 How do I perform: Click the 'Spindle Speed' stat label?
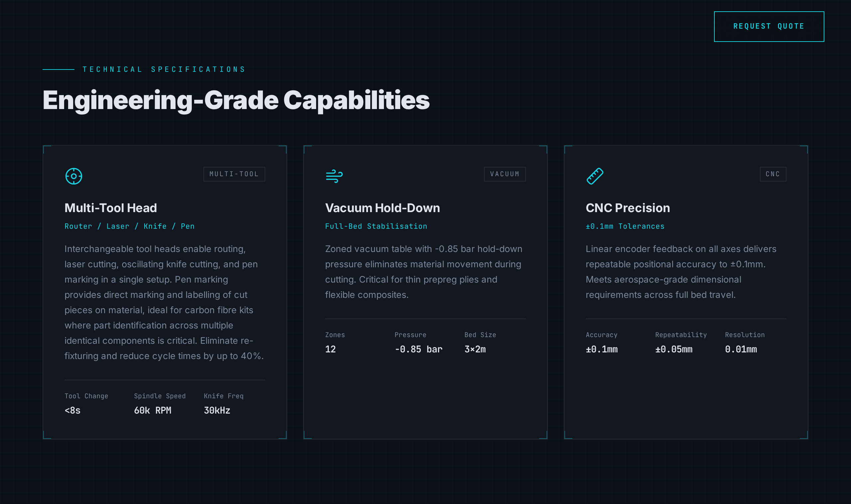(x=160, y=396)
